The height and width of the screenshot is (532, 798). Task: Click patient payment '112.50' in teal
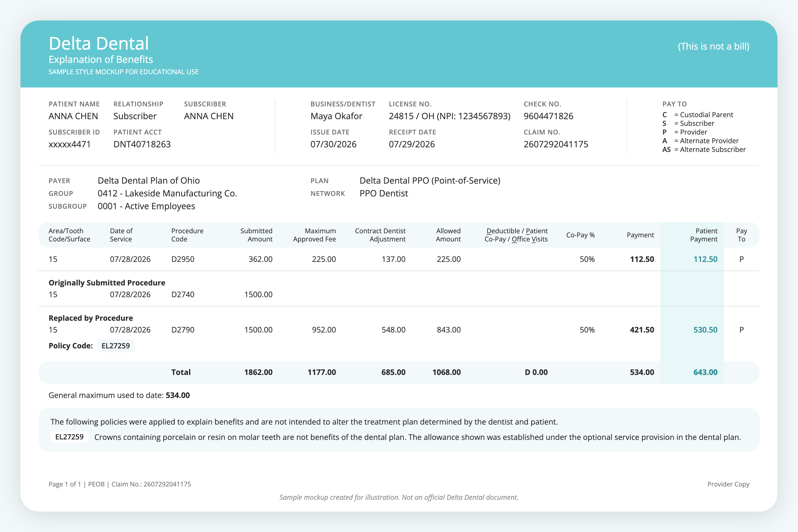click(705, 259)
